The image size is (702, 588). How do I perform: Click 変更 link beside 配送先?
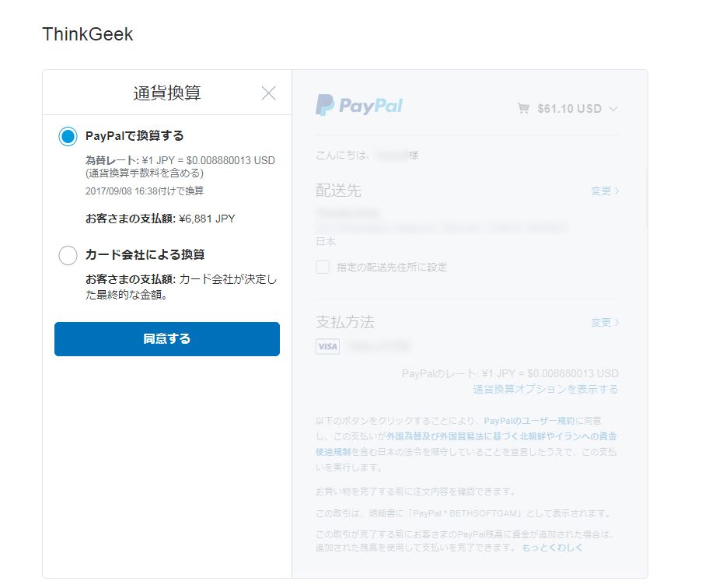click(604, 191)
